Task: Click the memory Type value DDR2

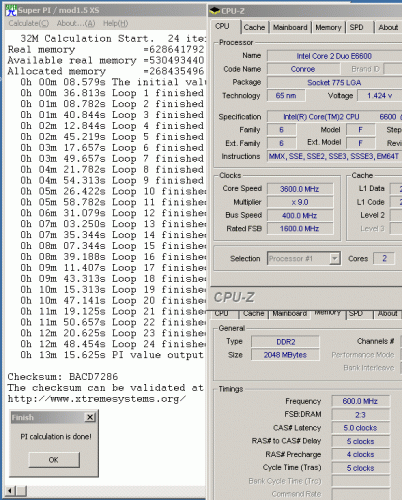Action: coord(286,342)
